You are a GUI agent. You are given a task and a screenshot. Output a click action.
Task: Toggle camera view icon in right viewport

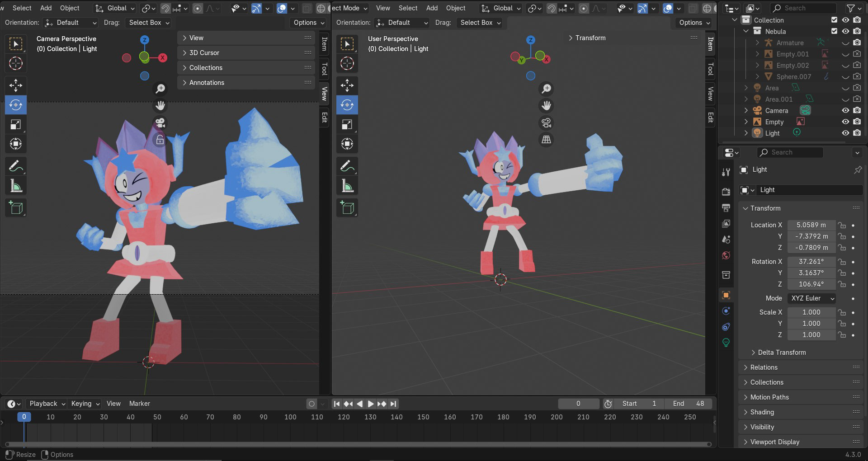pyautogui.click(x=547, y=123)
